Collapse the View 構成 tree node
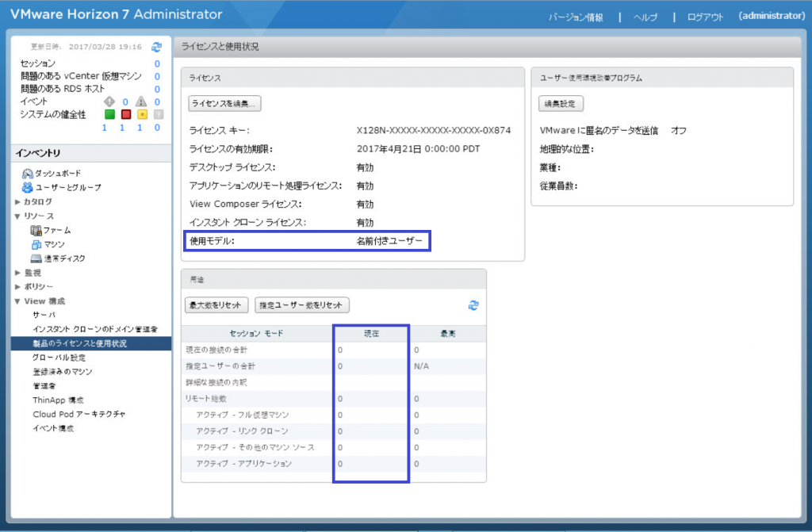 pos(17,301)
